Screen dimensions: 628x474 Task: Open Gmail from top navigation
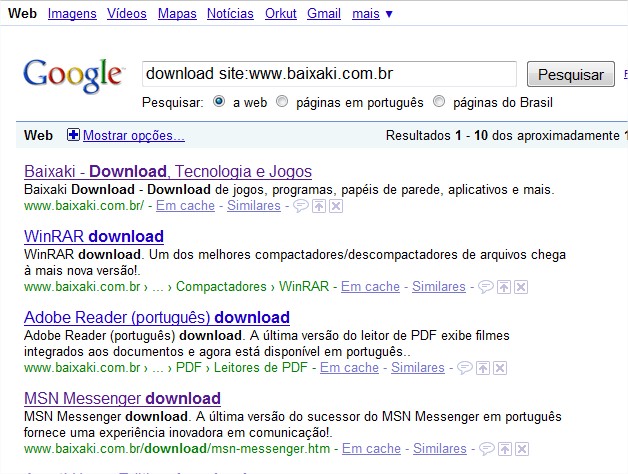click(x=324, y=14)
